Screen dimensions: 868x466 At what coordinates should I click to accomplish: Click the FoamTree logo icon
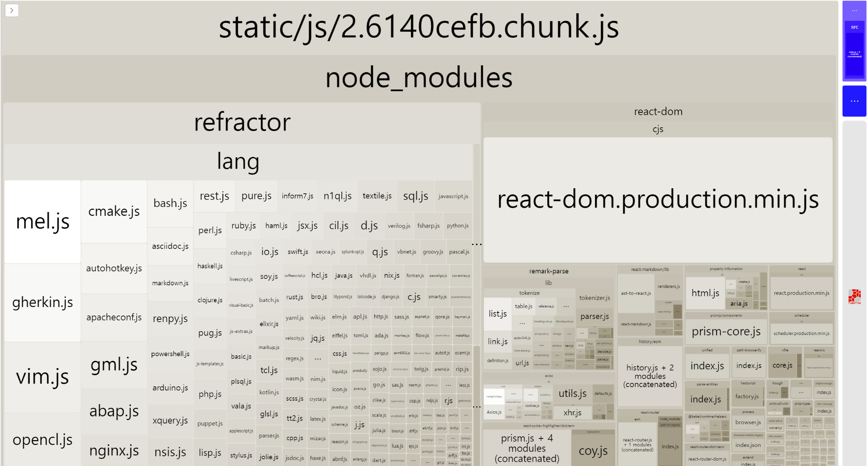854,296
